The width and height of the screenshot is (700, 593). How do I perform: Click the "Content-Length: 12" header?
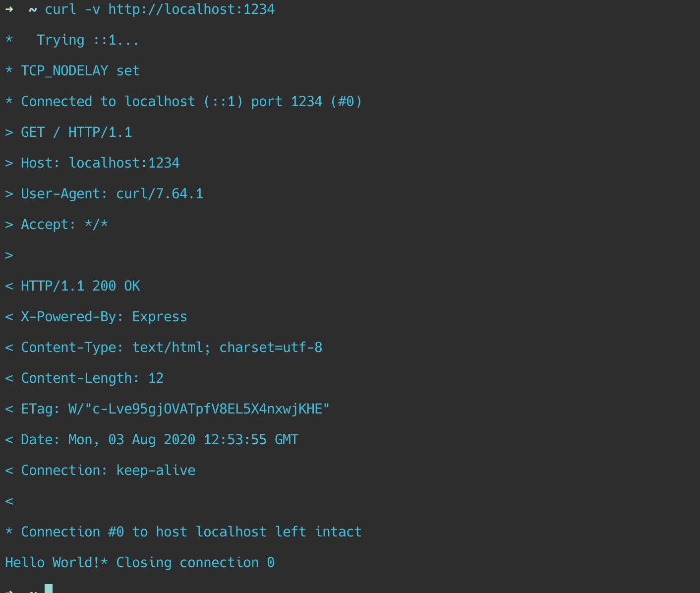[x=92, y=378]
